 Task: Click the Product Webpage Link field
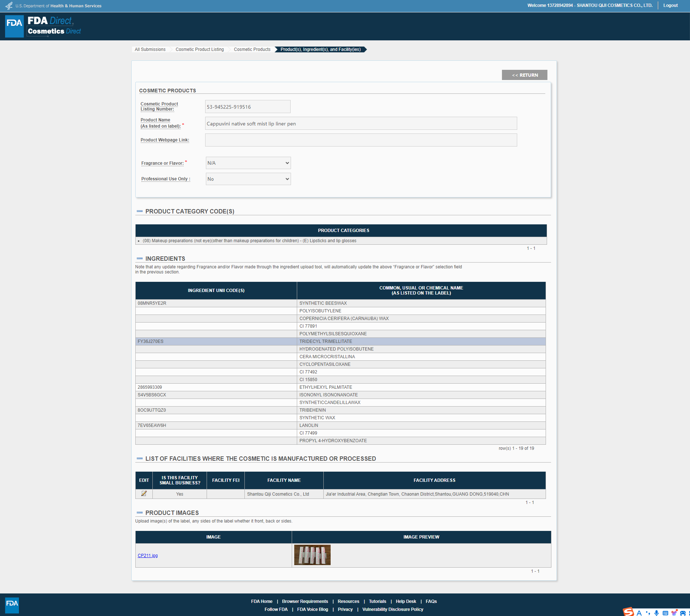[360, 140]
